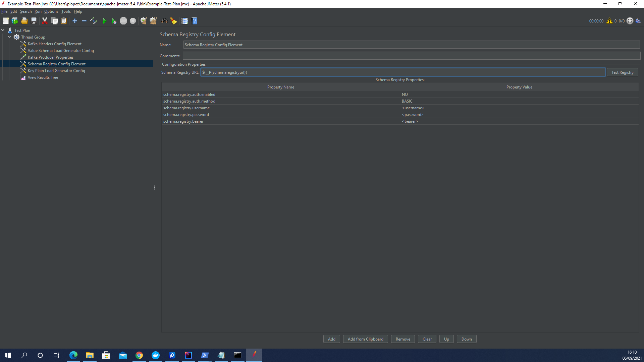Open the Function Helper dialog icon
This screenshot has height=362, width=644.
(184, 21)
